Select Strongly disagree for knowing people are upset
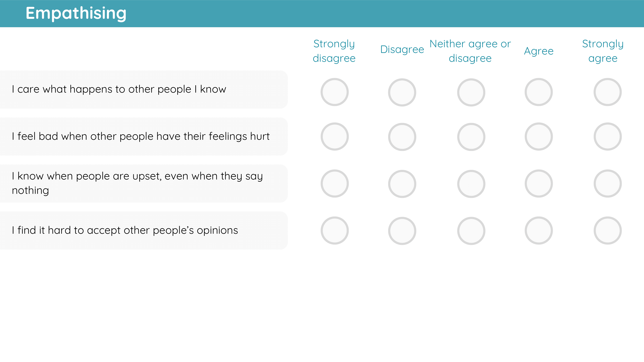Screen dimensions: 644x362 click(335, 184)
